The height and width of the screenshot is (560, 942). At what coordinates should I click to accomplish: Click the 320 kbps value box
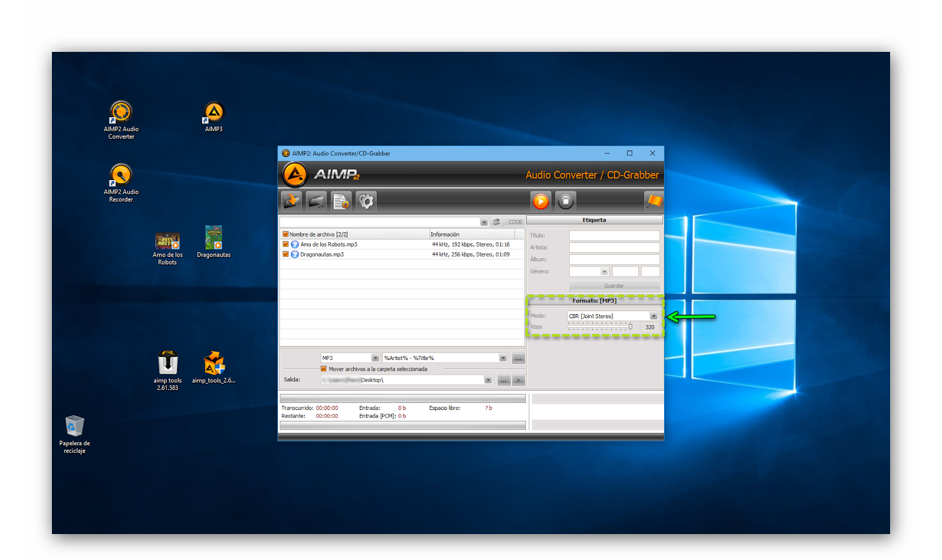click(649, 327)
